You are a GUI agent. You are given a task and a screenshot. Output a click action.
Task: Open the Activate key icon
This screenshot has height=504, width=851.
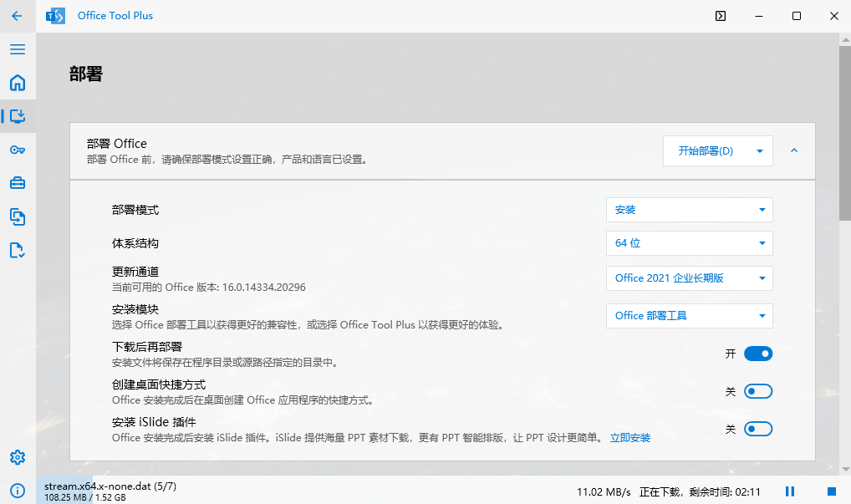(18, 150)
